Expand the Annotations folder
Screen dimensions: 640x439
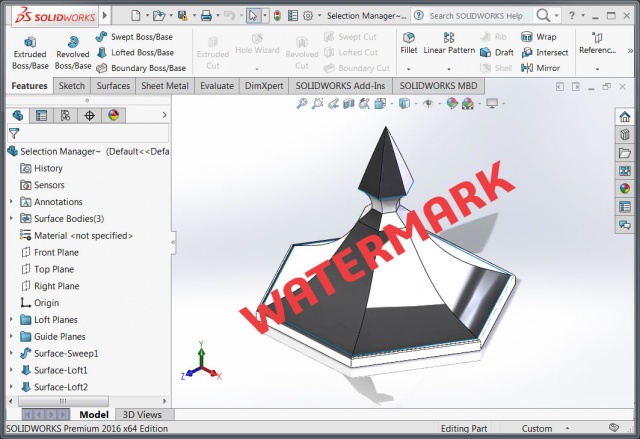pos(11,201)
